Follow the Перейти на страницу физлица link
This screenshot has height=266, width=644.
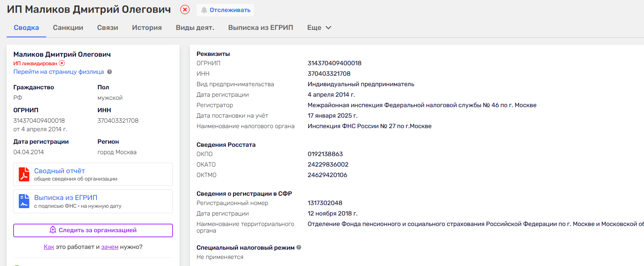[59, 72]
